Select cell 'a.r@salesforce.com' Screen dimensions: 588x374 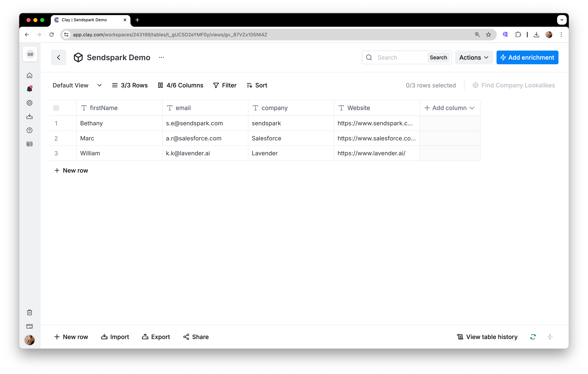pyautogui.click(x=205, y=138)
